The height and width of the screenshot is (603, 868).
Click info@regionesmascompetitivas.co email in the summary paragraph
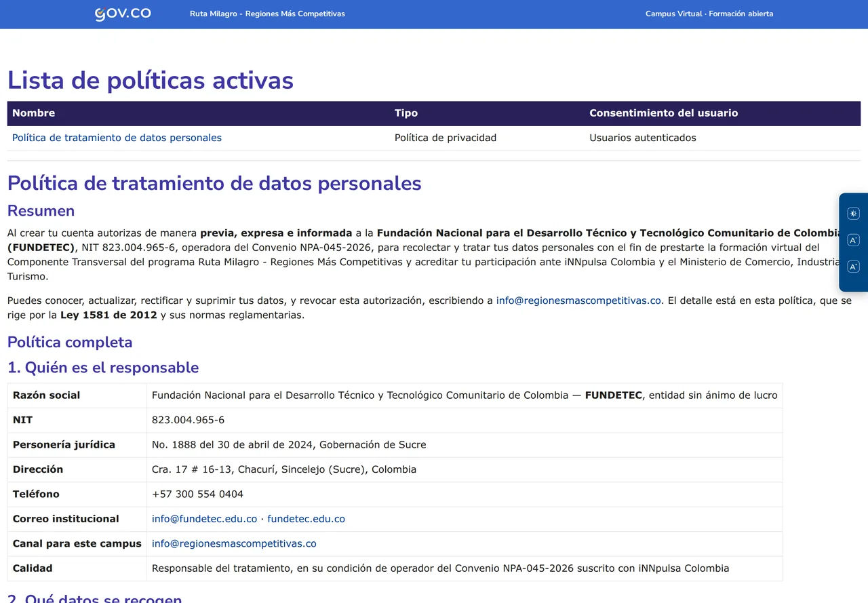578,300
